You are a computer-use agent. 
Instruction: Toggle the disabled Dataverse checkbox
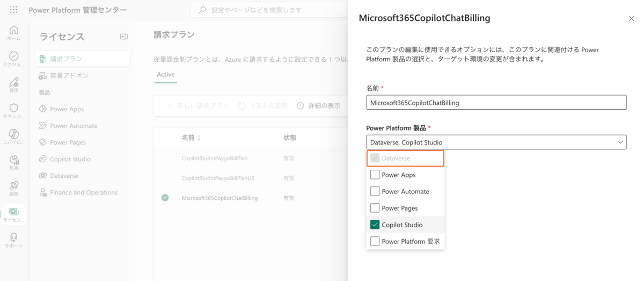[x=375, y=158]
